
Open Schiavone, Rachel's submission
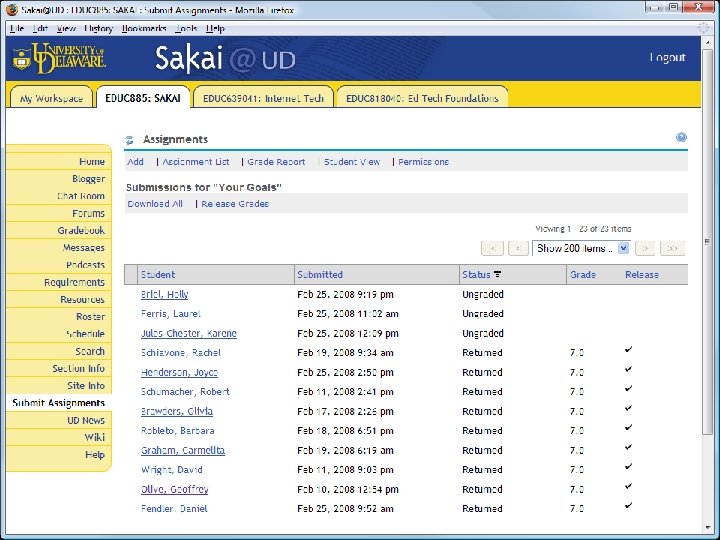pyautogui.click(x=181, y=353)
